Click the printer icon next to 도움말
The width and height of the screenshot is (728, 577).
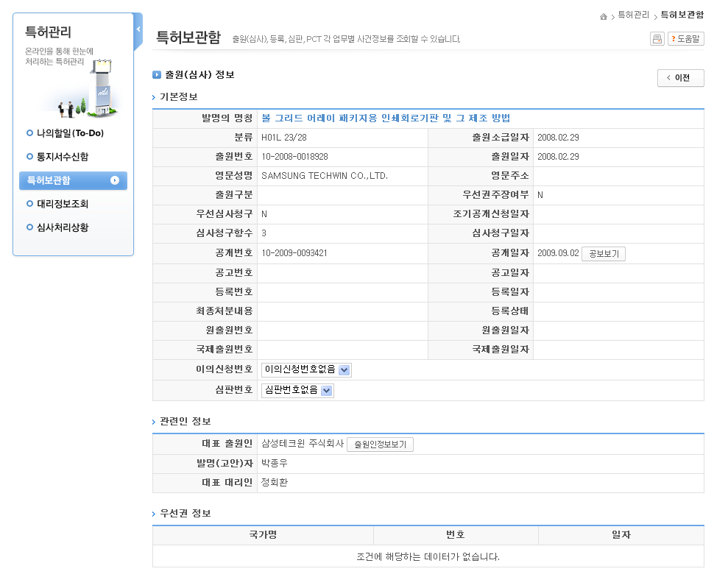click(657, 39)
